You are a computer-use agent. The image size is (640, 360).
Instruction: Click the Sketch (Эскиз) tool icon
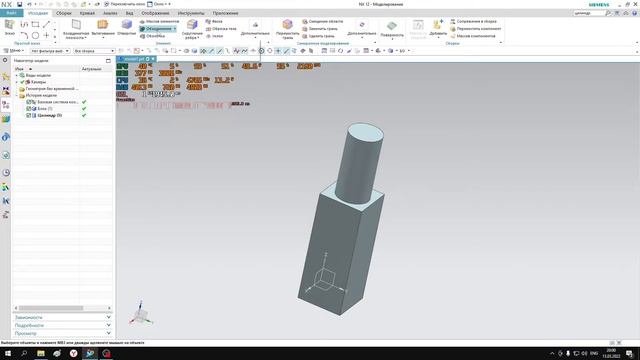9,24
